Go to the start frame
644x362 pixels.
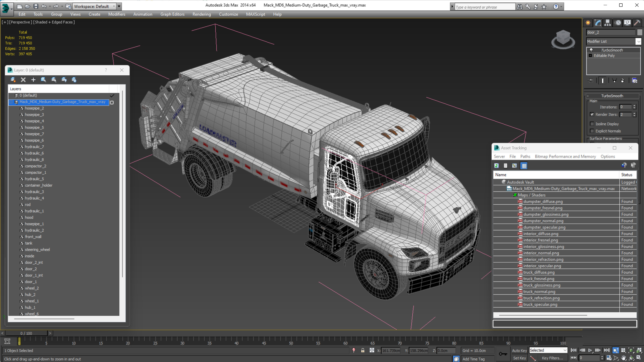click(x=574, y=350)
